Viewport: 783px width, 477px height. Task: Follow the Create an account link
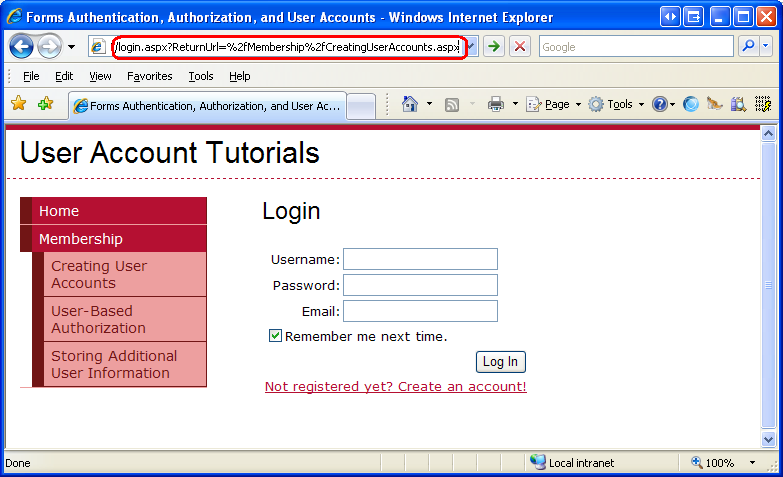click(x=395, y=387)
